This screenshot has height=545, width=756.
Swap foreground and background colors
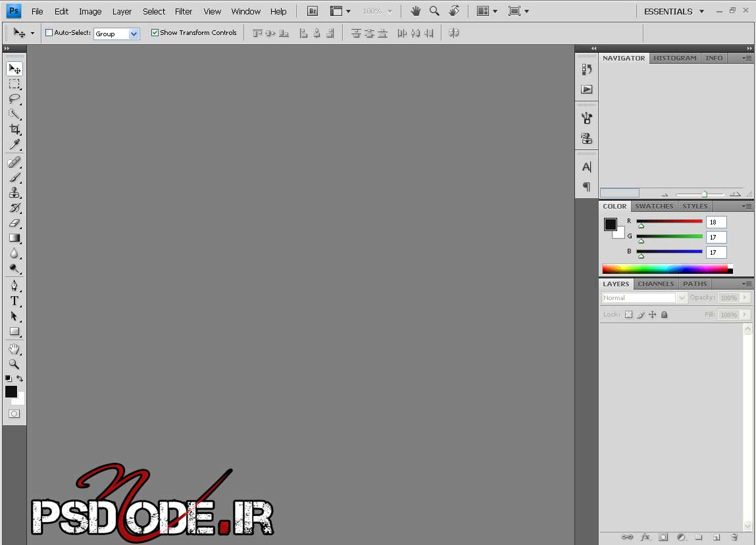click(20, 378)
